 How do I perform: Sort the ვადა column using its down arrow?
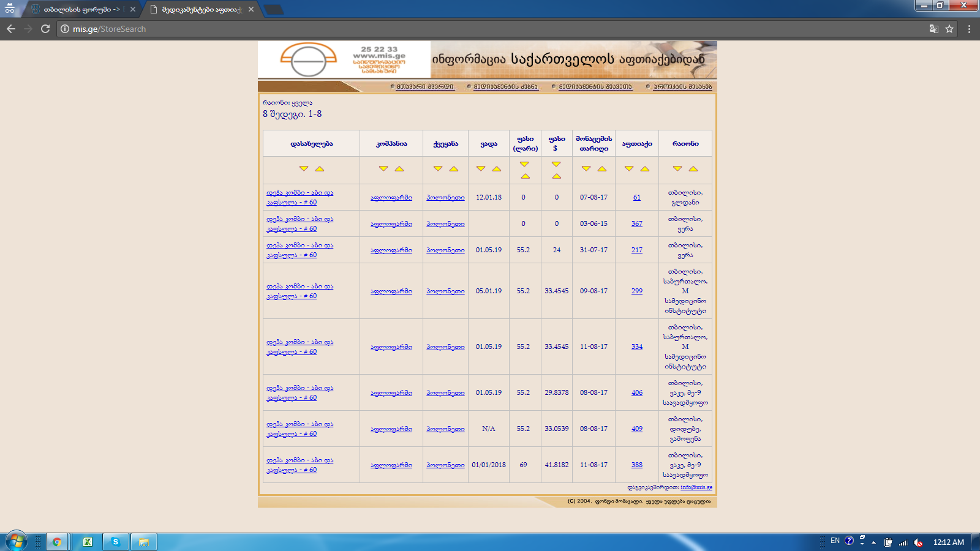click(481, 168)
